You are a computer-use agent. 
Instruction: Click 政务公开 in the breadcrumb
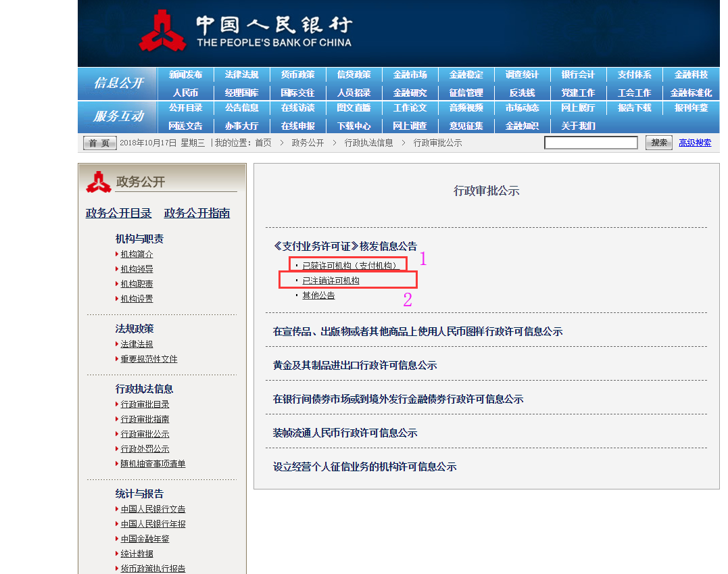pos(308,143)
